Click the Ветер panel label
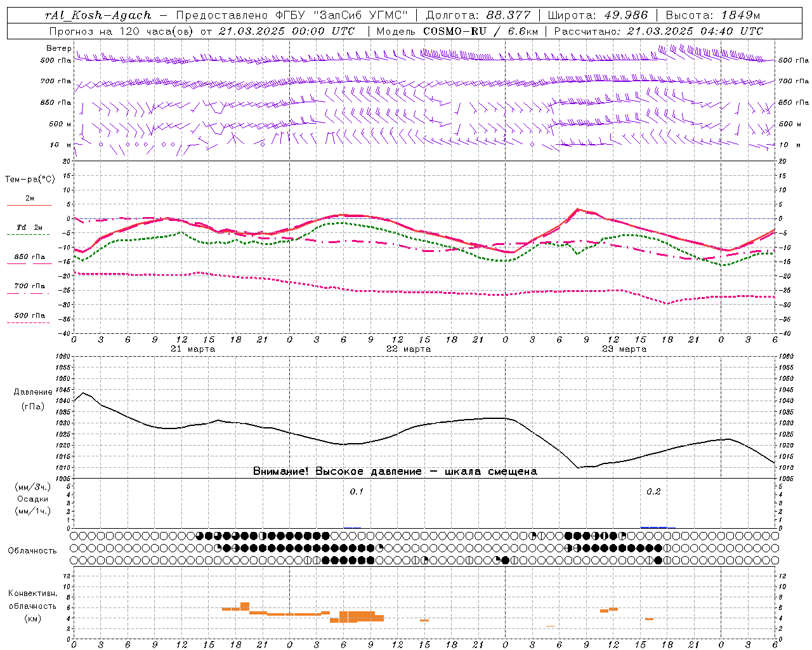This screenshot has width=812, height=650. (x=58, y=48)
